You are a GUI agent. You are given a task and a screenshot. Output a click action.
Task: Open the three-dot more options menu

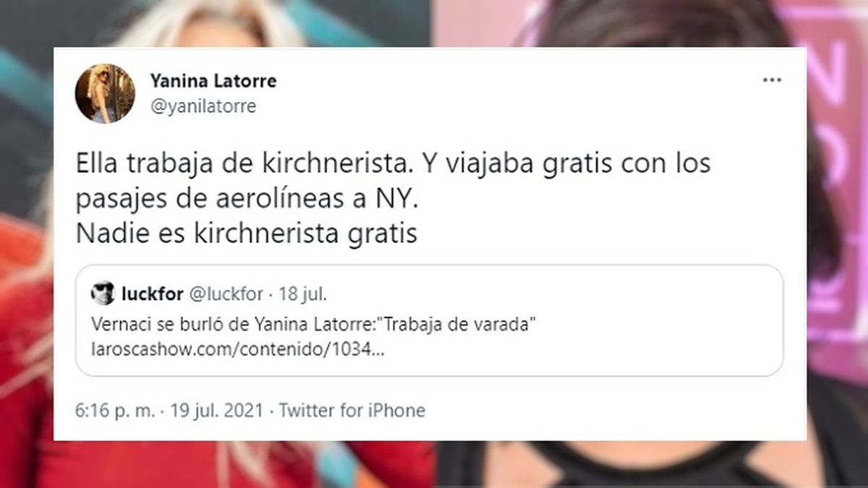click(773, 80)
